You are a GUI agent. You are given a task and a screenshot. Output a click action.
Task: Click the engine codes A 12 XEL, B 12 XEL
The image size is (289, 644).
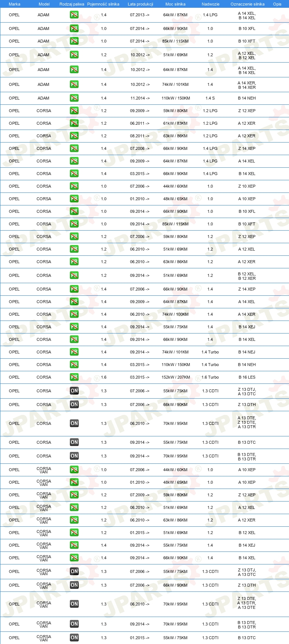click(x=247, y=56)
